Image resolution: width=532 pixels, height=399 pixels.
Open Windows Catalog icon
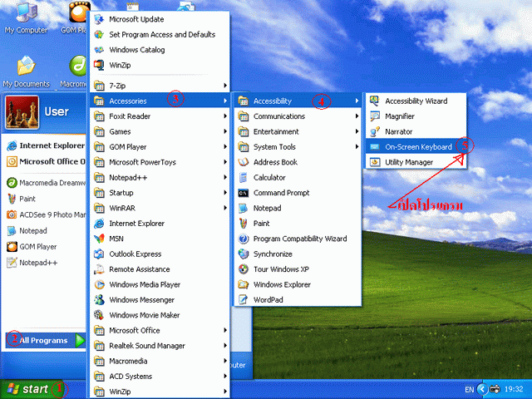99,50
